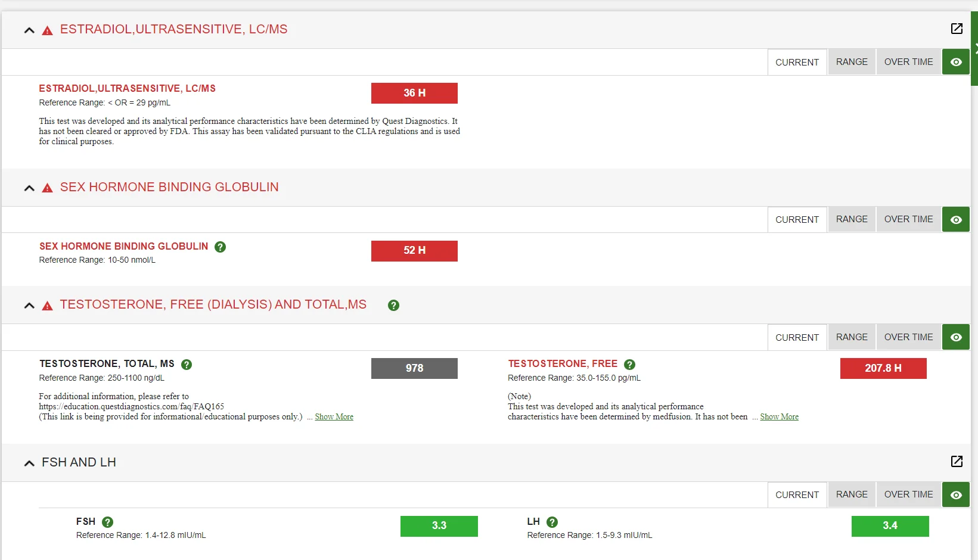Switch to Range tab in Estradiol section

[x=852, y=62]
